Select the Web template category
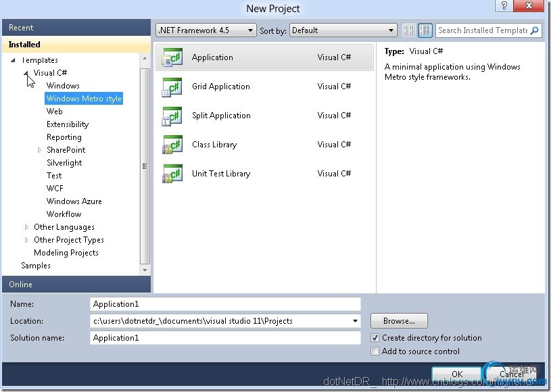 click(x=55, y=112)
